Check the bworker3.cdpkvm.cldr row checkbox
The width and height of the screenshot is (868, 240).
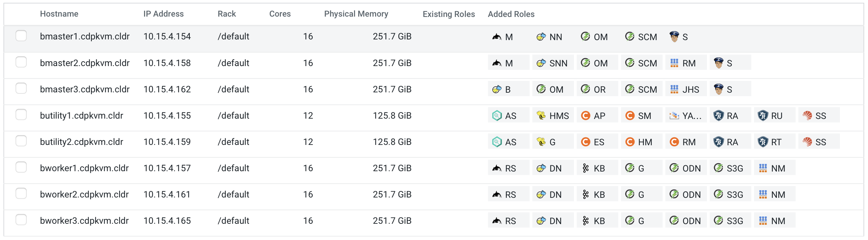click(21, 220)
